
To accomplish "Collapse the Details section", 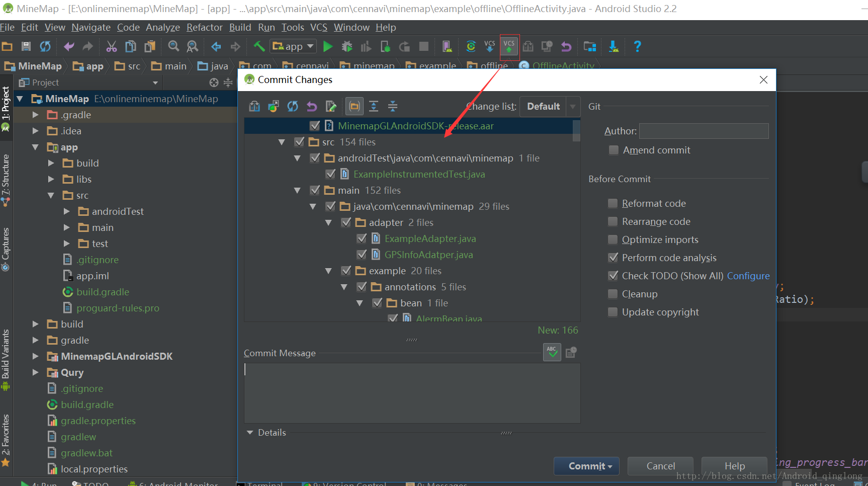I will pos(250,433).
